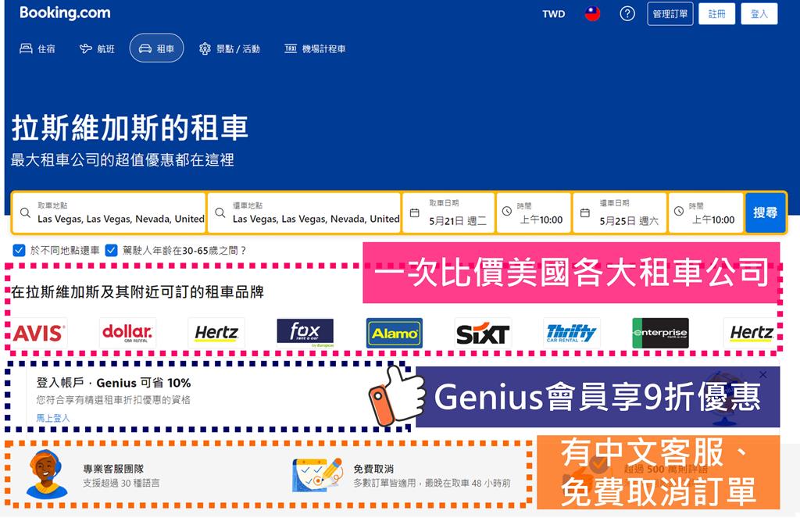Click the 登入帳戶，Genius 可省 10% text
This screenshot has height=532, width=800.
click(113, 383)
